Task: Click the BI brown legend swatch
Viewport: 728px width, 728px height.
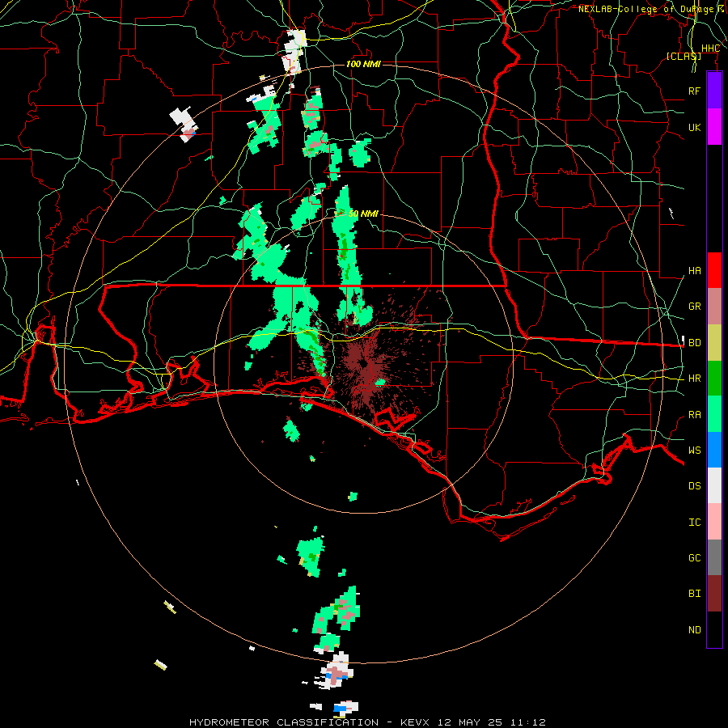Action: coord(714,594)
